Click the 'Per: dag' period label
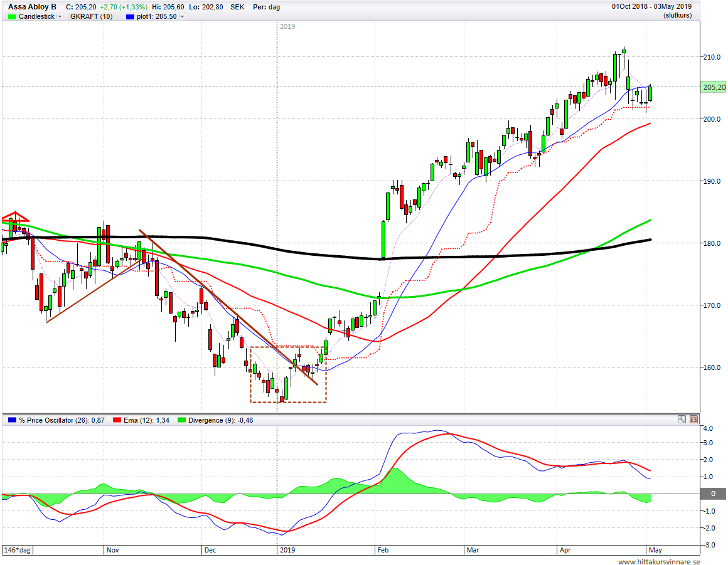The image size is (728, 565). [x=267, y=7]
